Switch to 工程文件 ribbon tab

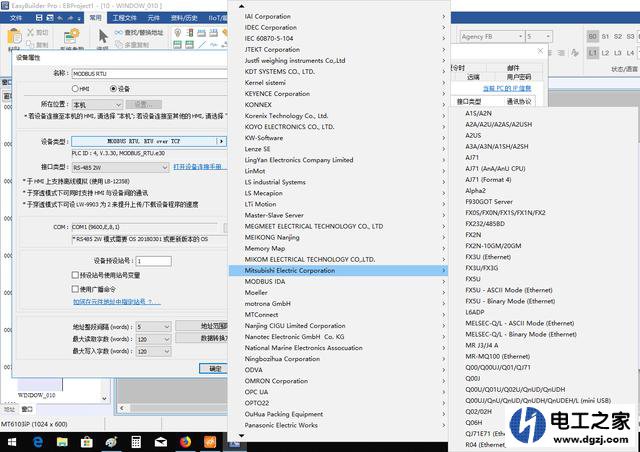tap(124, 18)
